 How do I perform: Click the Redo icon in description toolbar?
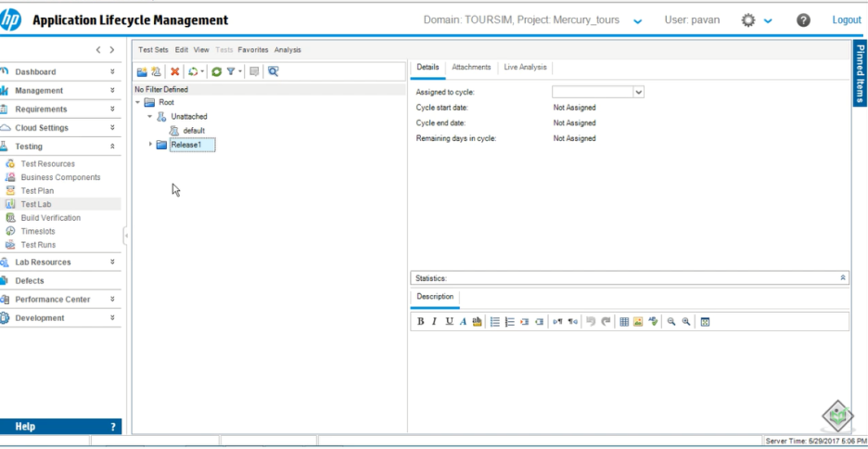point(606,322)
